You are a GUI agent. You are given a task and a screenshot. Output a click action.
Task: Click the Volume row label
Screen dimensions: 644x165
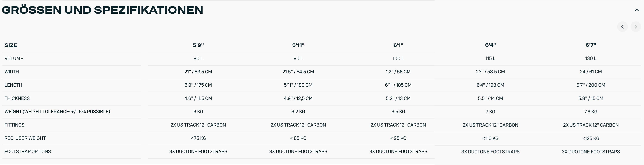[14, 59]
